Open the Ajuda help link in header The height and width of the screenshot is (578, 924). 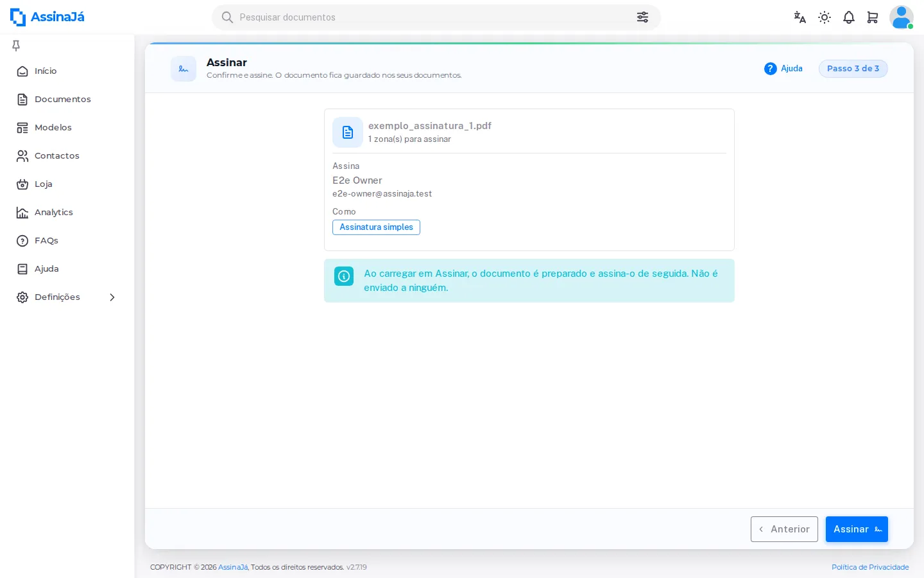783,69
